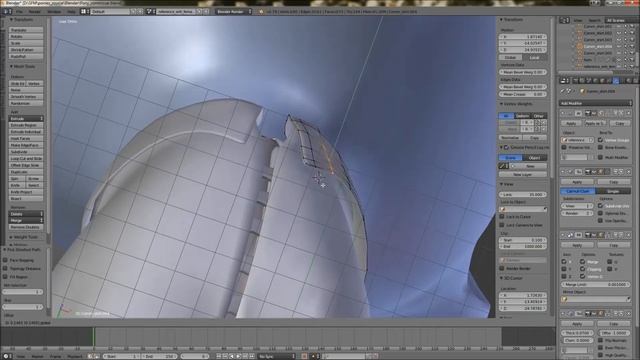Click the Subdivide button
The width and height of the screenshot is (640, 360).
click(x=26, y=152)
